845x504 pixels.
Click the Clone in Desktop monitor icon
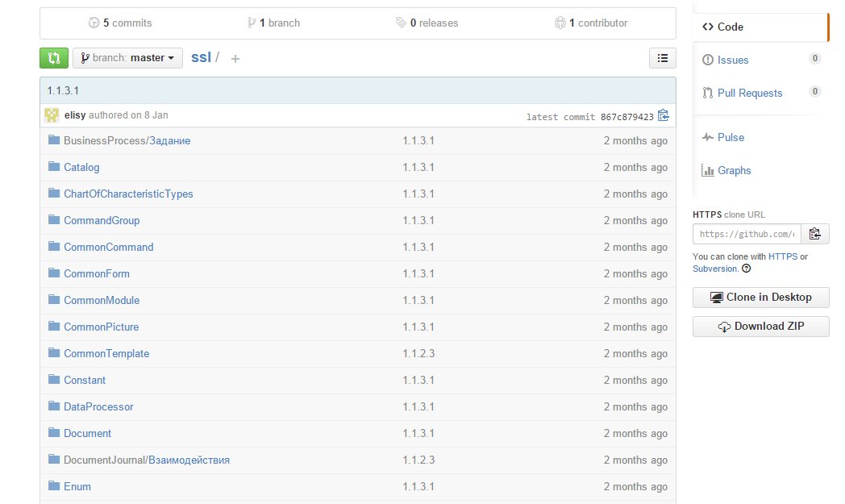716,298
